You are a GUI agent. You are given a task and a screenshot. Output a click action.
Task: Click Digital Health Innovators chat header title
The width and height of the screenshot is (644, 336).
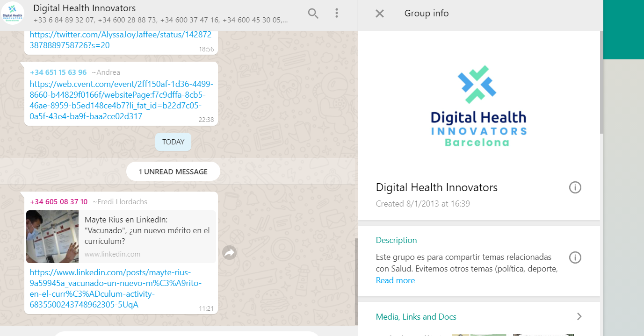[x=84, y=8]
